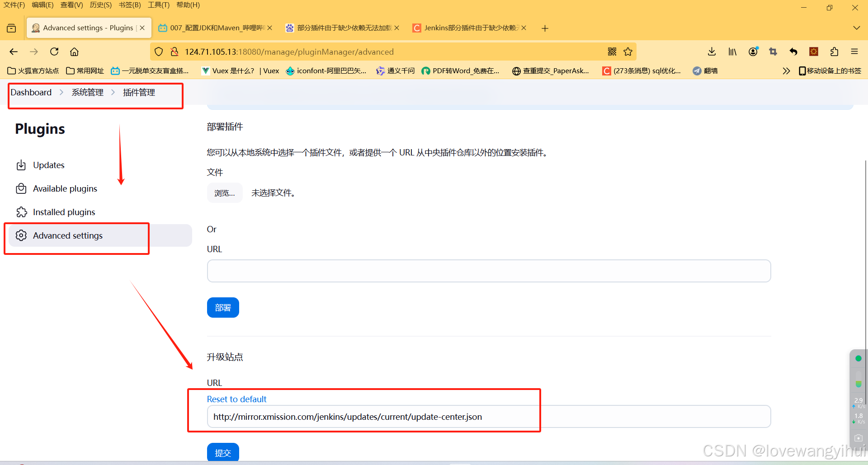
Task: Open the extensions puzzle icon
Action: pyautogui.click(x=834, y=52)
